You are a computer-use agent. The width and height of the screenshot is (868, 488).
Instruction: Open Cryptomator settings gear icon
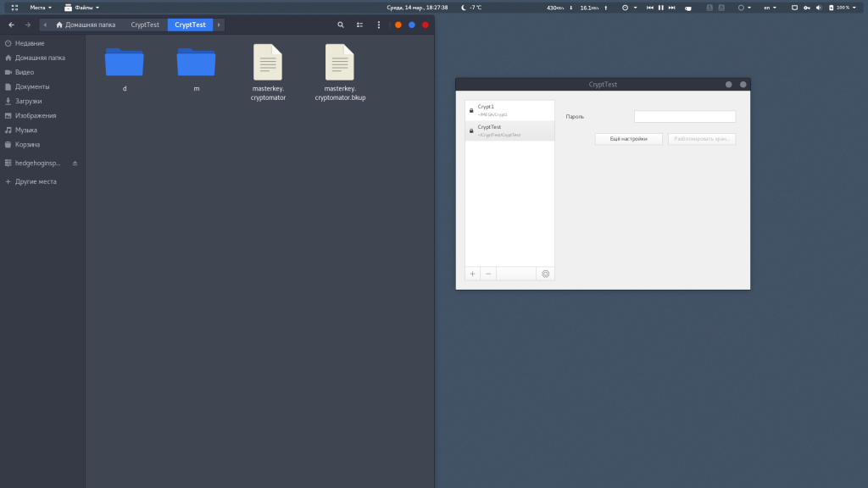[545, 274]
